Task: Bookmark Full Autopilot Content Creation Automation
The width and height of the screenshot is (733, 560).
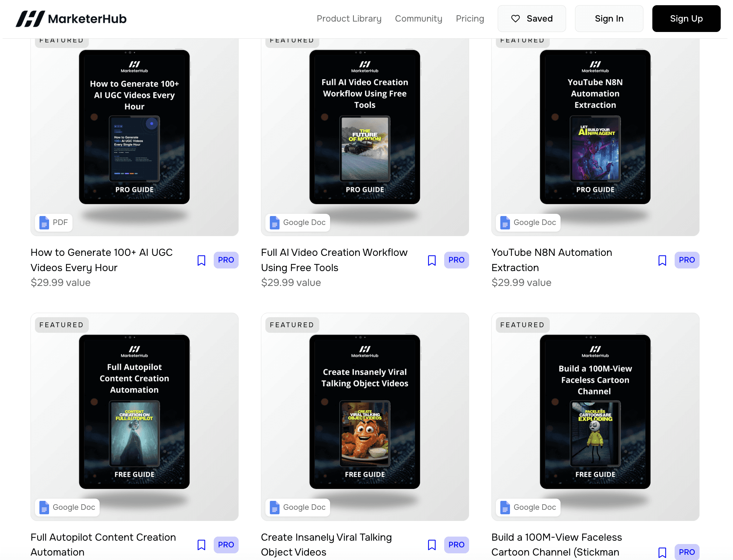Action: 201,545
